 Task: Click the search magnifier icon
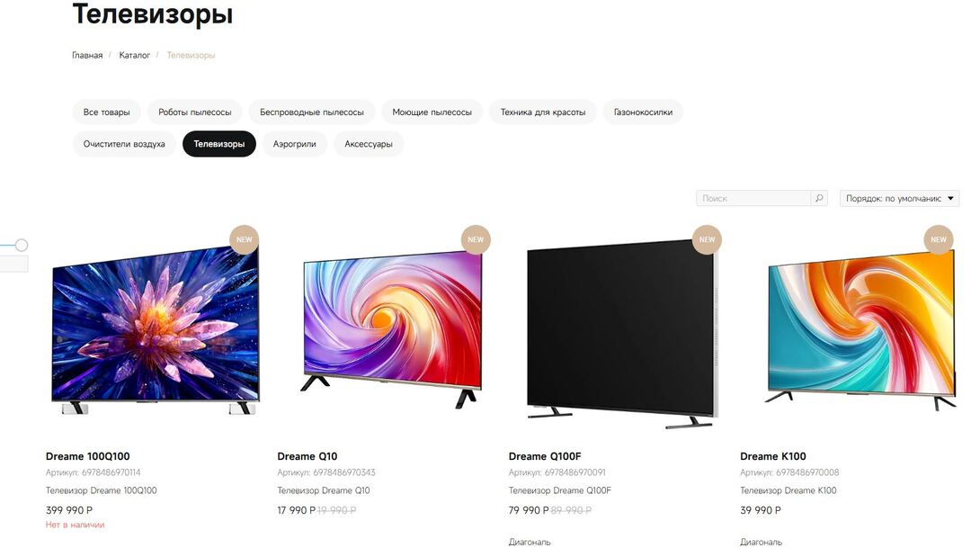pos(819,198)
